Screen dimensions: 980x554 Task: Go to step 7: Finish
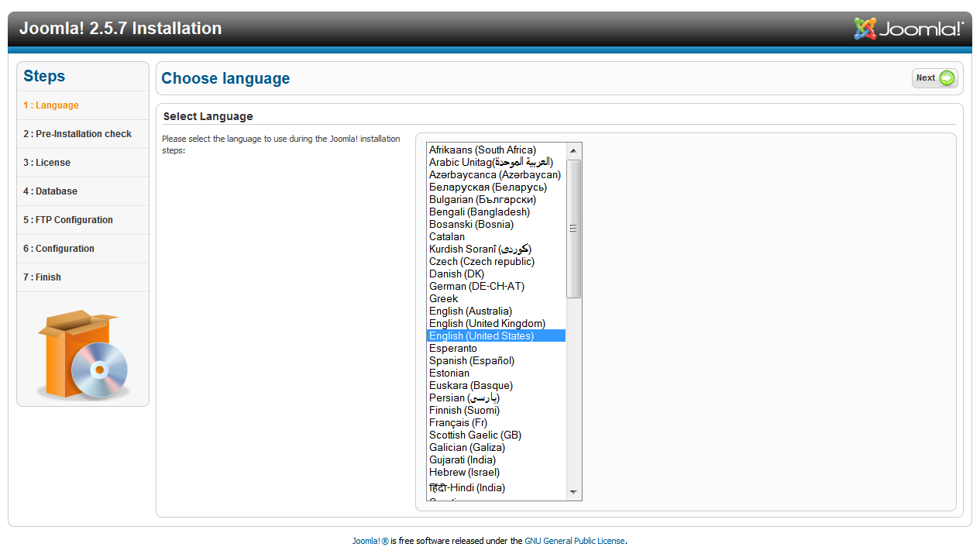tap(42, 277)
